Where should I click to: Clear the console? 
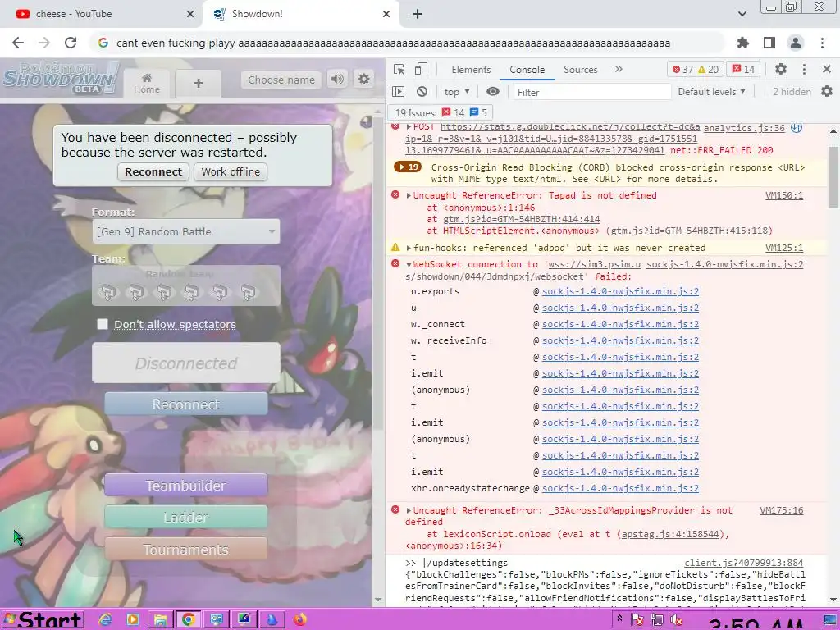point(422,92)
